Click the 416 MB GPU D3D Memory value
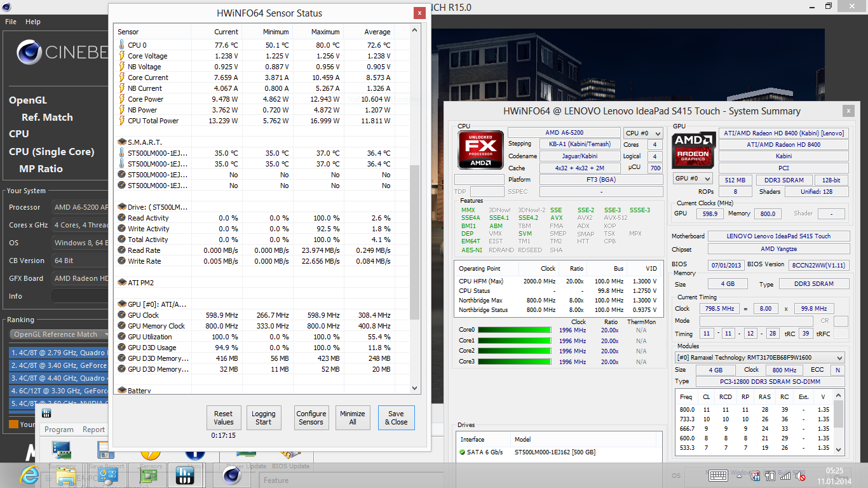This screenshot has width=868, height=488. click(227, 358)
